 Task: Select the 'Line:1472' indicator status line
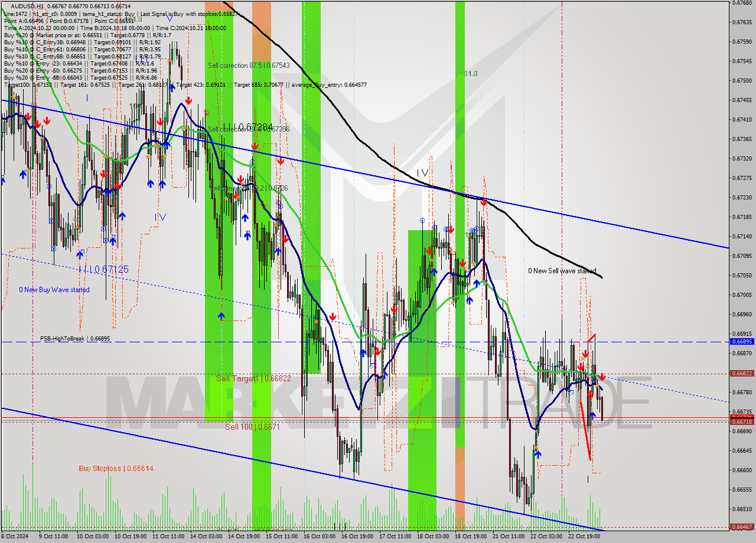coord(120,13)
